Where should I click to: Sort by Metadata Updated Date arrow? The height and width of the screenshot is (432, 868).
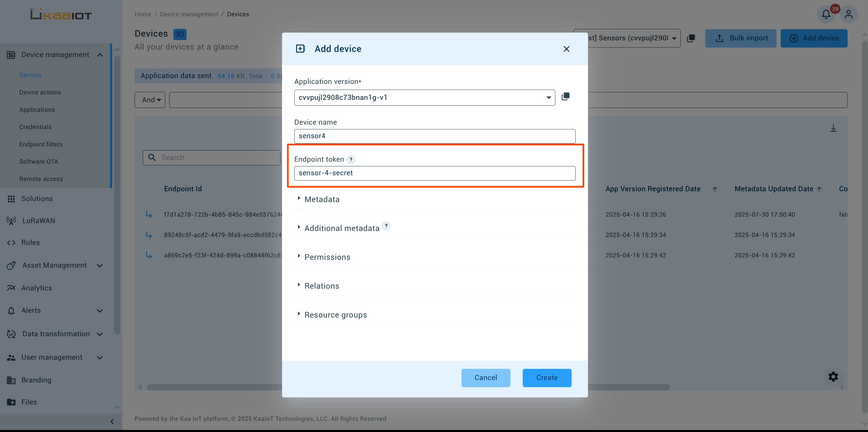coord(819,189)
